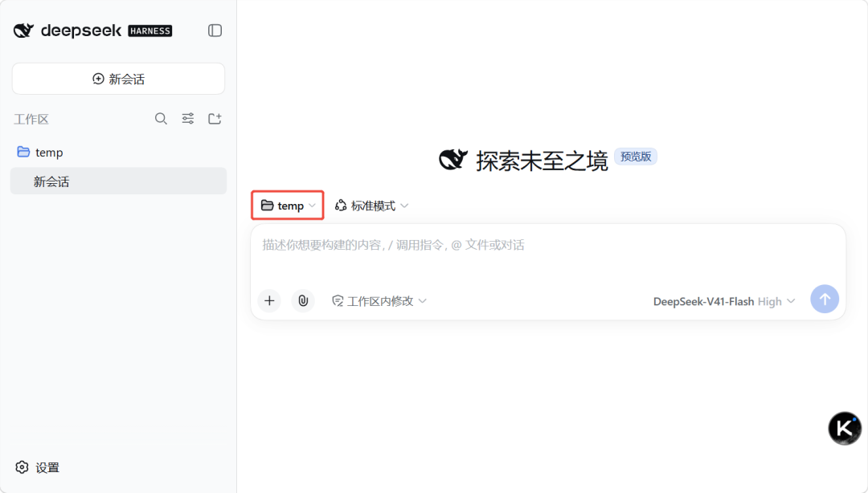Attach a file with paperclip icon
Viewport: 868px width, 493px height.
(303, 300)
